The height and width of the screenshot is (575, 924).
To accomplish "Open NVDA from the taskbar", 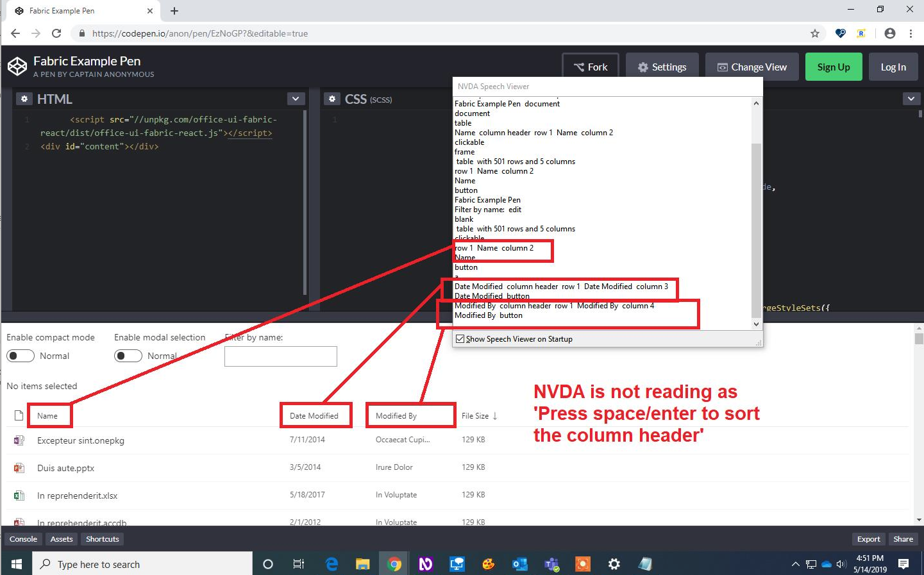I will (425, 564).
